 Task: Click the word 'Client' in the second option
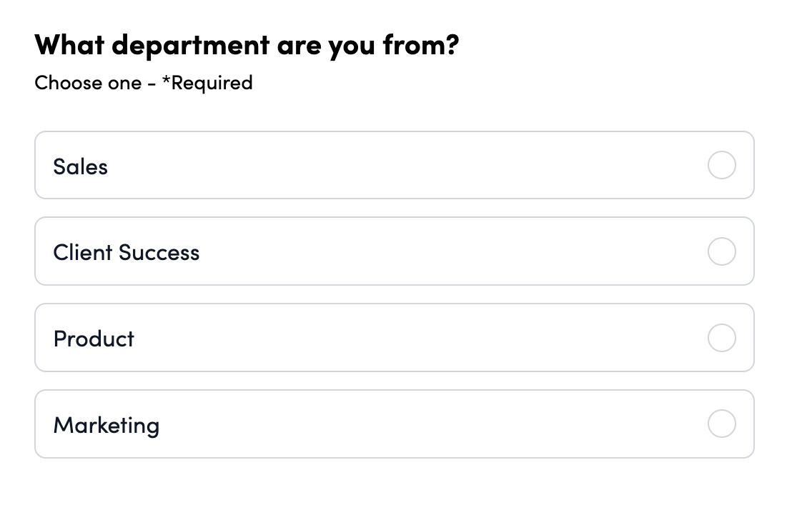[83, 253]
